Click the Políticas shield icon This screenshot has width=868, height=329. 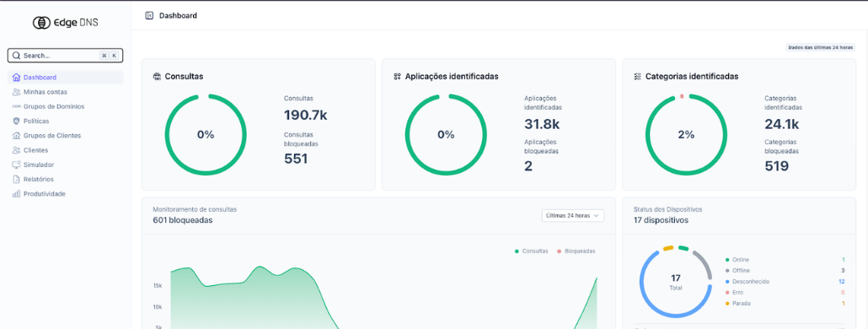tap(16, 121)
